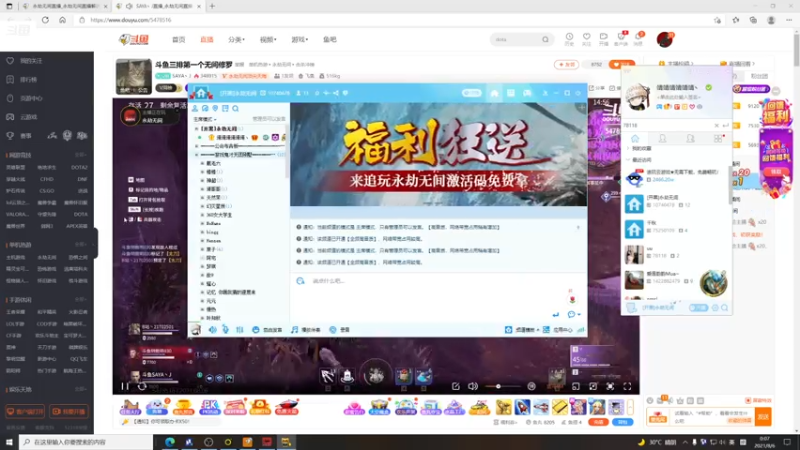800x450 pixels.
Task: Open the YY channel home logo icon
Action: click(x=201, y=93)
